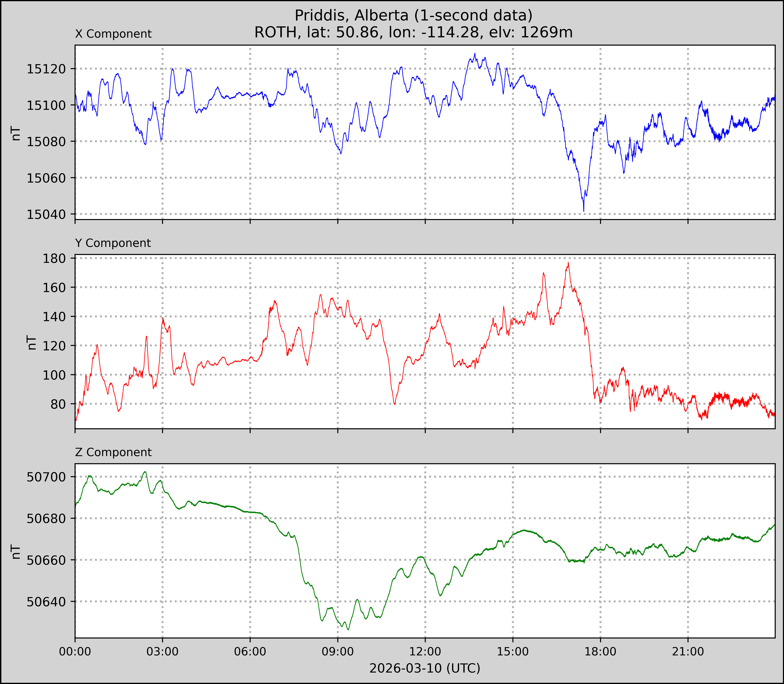Click the "X Component" subplot label
This screenshot has height=684, width=784.
(113, 34)
